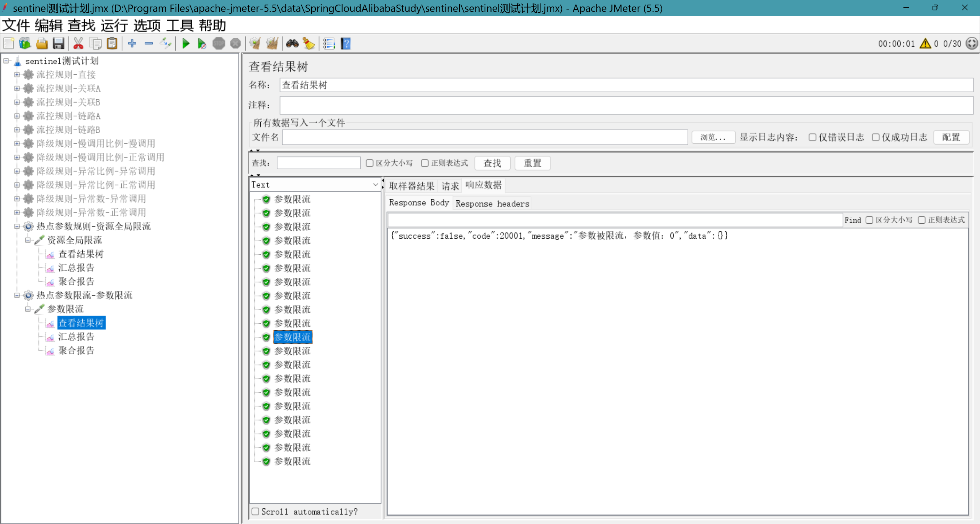This screenshot has width=980, height=524.
Task: Click the Templates icon in toolbar
Action: (25, 44)
